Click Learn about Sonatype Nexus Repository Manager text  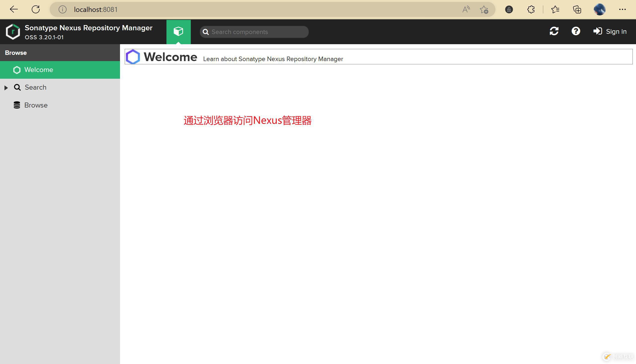click(x=273, y=59)
